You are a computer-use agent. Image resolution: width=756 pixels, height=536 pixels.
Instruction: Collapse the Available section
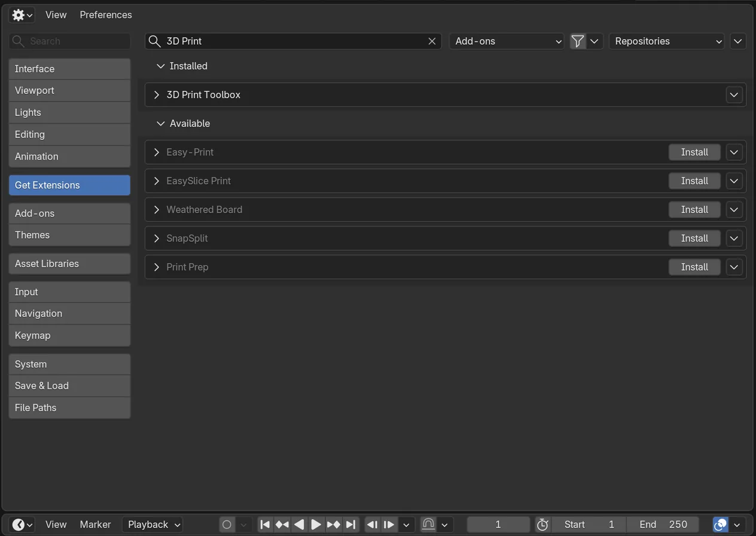click(x=160, y=124)
